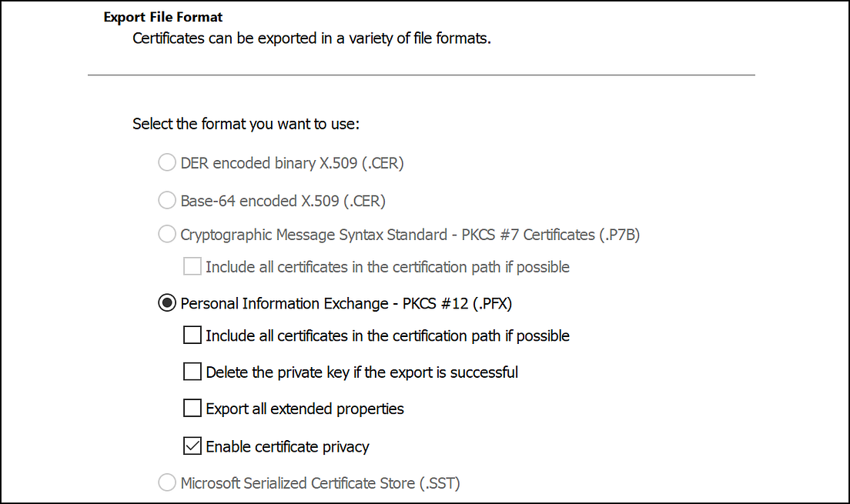Screen dimensions: 850x504
Task: Select Personal Information Exchange PKCS #12
Action: (x=167, y=303)
